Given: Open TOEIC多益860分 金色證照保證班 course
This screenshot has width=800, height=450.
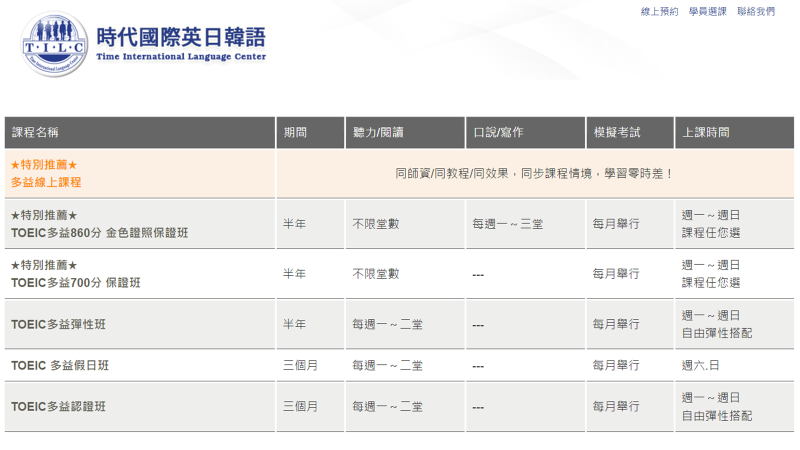Looking at the screenshot, I should pos(99,233).
